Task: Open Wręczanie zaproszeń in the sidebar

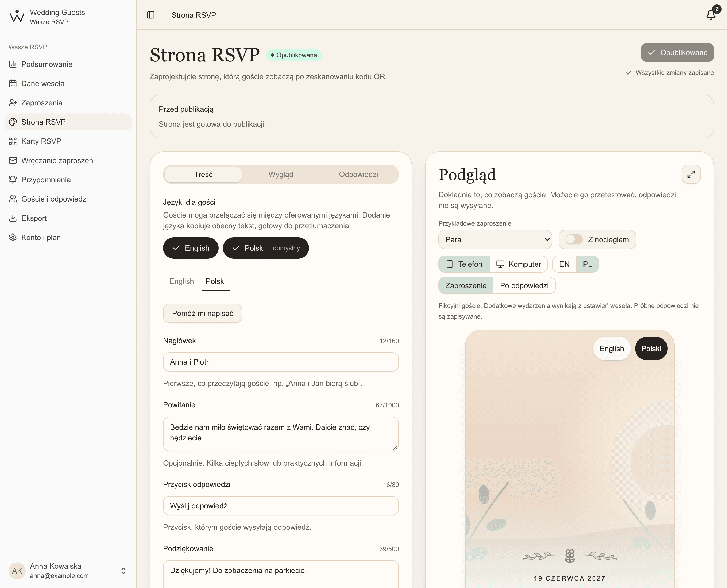Action: 68,161
